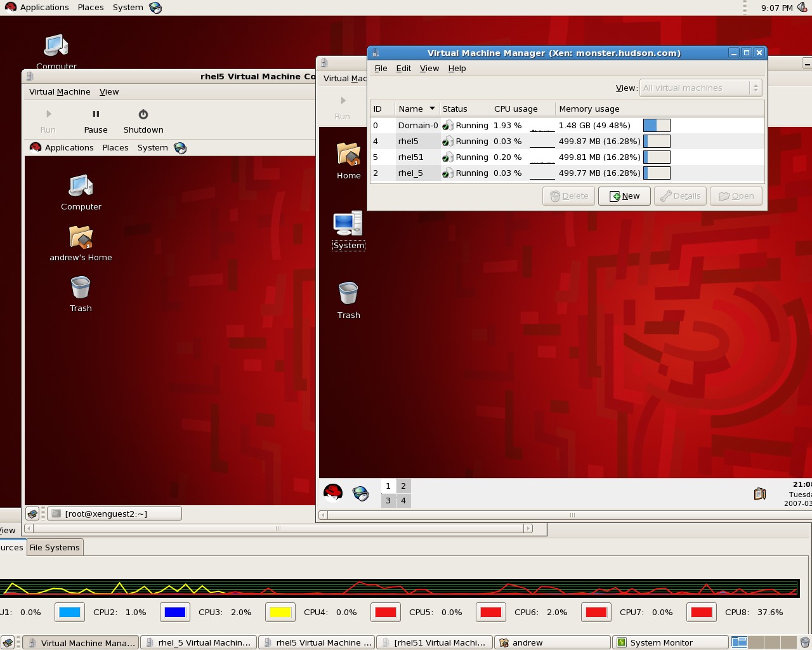
Task: Open the System Monitor taskbar button
Action: coord(671,643)
